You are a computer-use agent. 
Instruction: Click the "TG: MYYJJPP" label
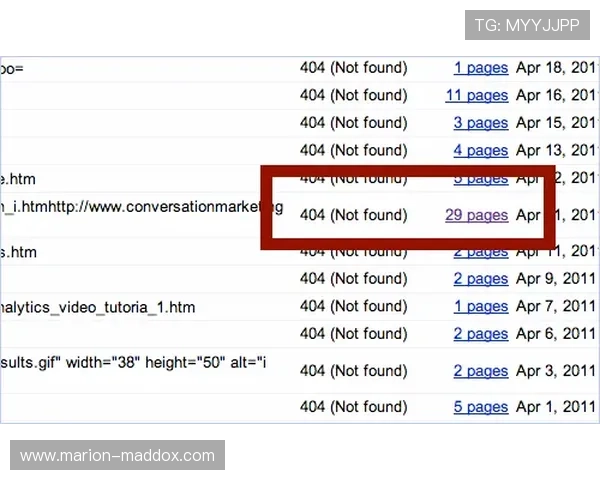click(527, 25)
